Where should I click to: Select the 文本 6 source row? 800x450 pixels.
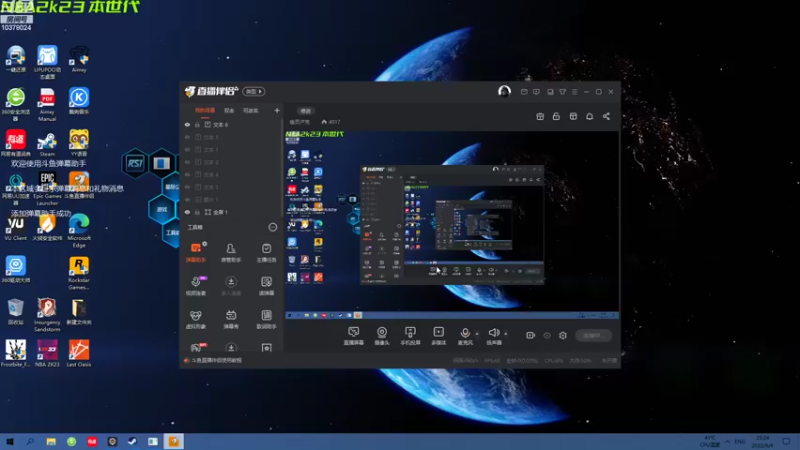(x=232, y=124)
